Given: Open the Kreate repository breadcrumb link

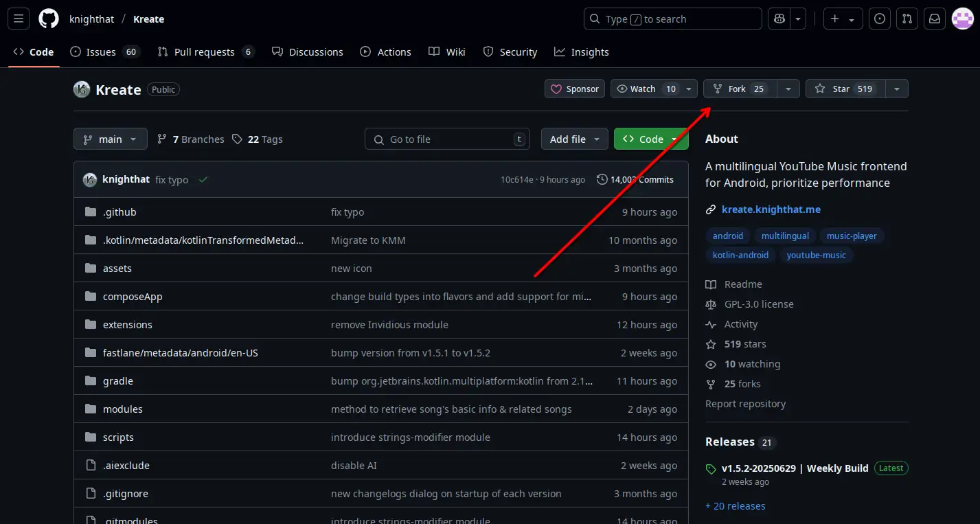Looking at the screenshot, I should (x=149, y=19).
